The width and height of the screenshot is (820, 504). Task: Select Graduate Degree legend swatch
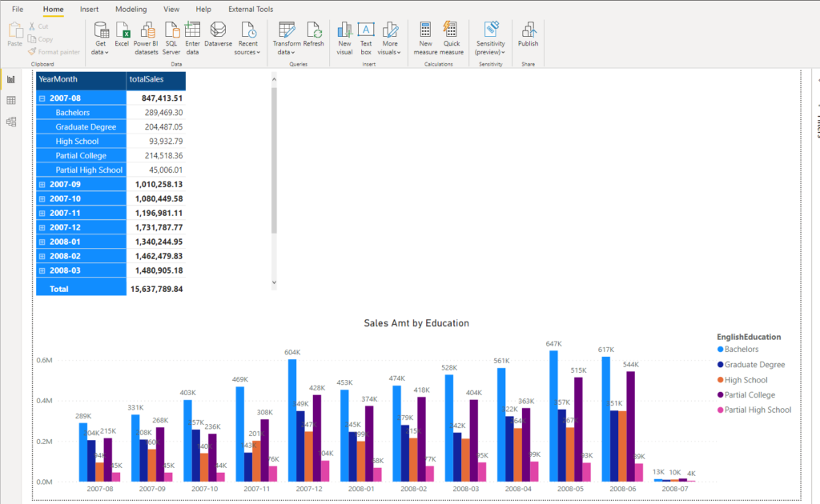coord(720,365)
